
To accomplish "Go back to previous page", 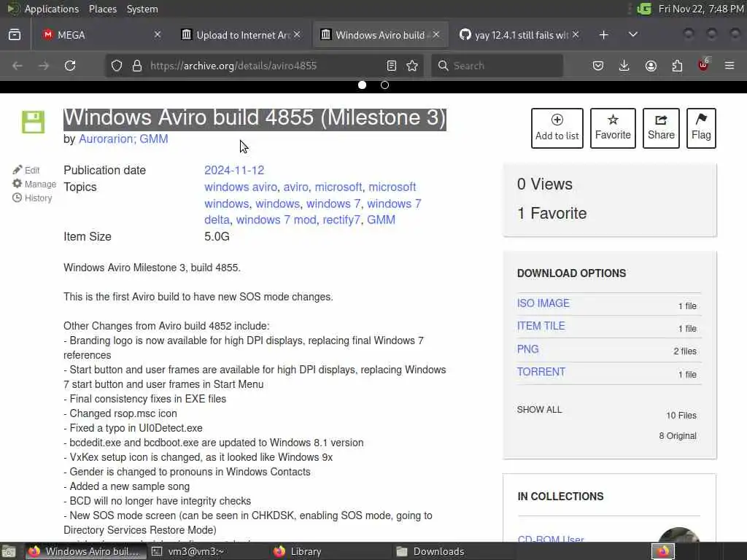I will coord(18,66).
